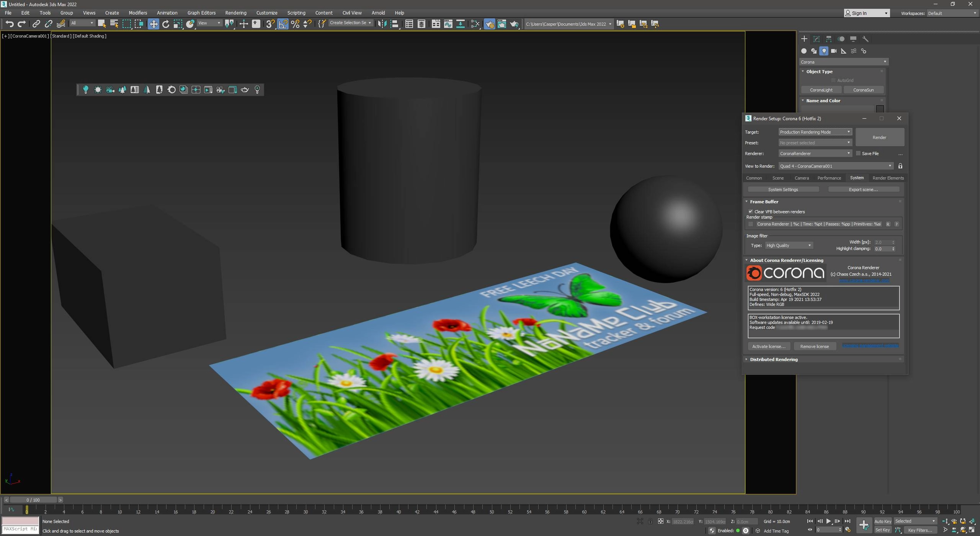This screenshot has width=980, height=536.
Task: Activate Select and Scale tool
Action: point(178,24)
